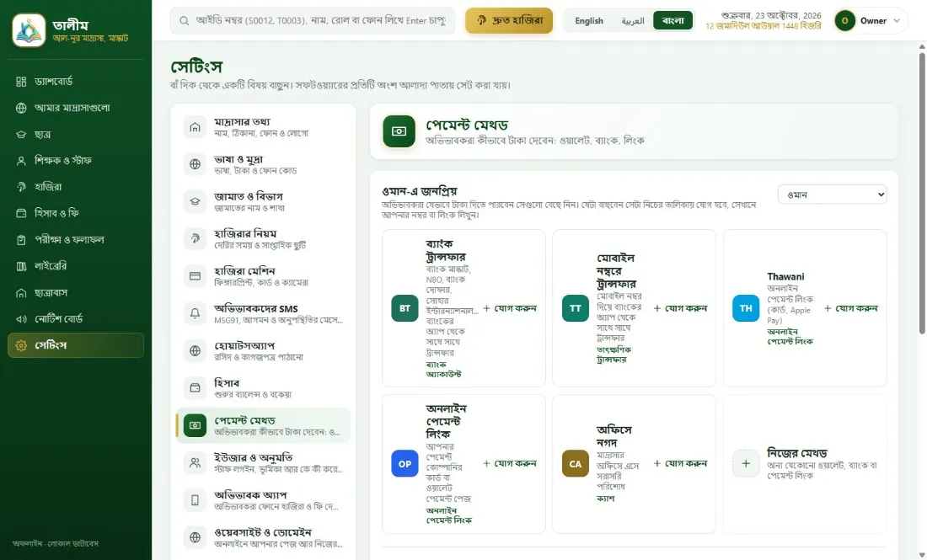Click the অভিভাবক অ্যাপ phone icon
Image resolution: width=927 pixels, height=560 pixels.
click(196, 500)
